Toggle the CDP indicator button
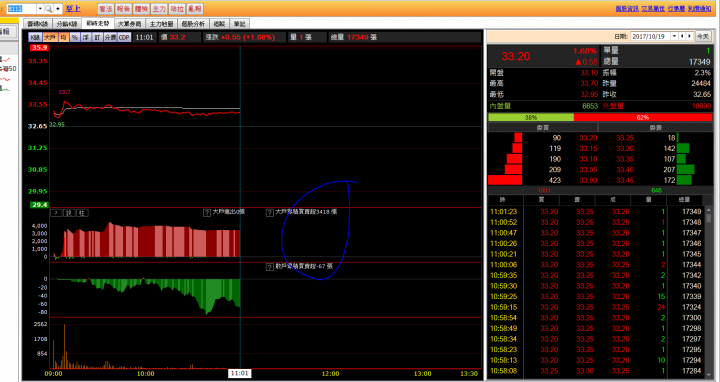 [124, 37]
